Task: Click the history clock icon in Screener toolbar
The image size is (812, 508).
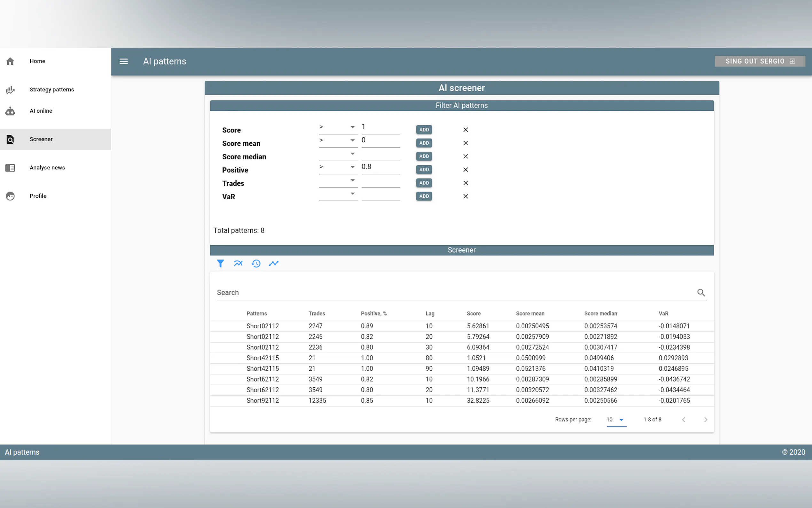Action: [256, 263]
